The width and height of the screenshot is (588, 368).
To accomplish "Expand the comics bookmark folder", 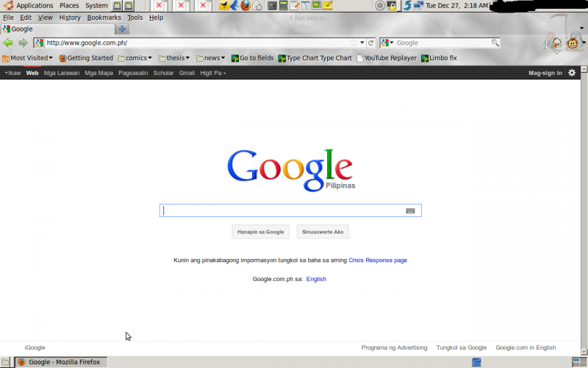I will 135,58.
